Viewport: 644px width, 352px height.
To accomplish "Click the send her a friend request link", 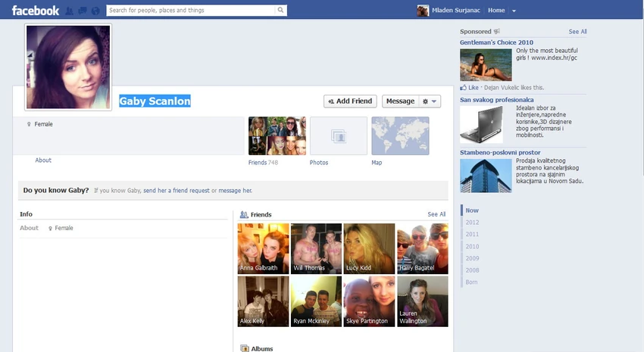I will (x=177, y=190).
